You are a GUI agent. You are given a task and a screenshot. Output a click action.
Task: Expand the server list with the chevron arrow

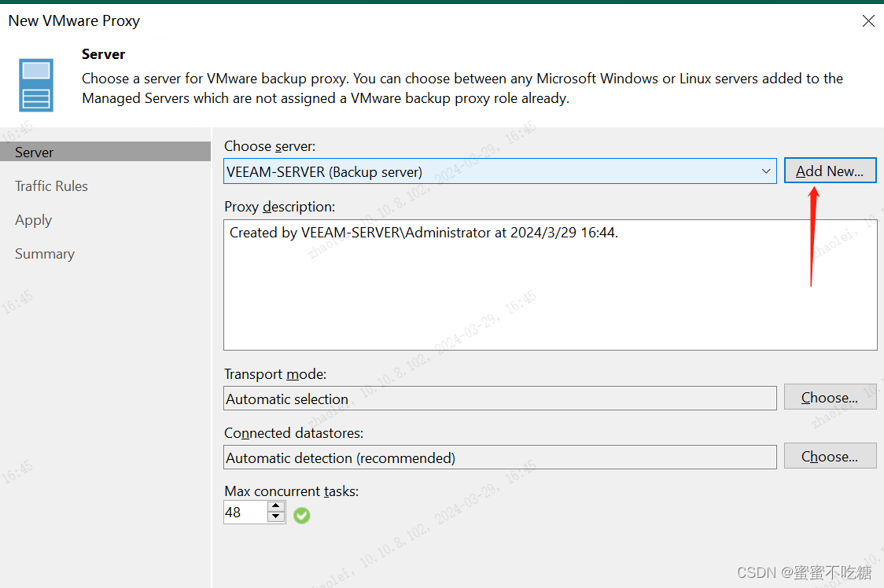[x=765, y=171]
